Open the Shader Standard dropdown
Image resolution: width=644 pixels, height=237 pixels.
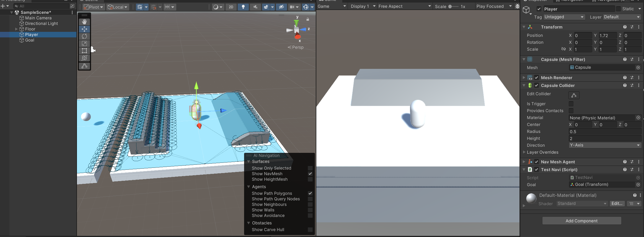582,203
